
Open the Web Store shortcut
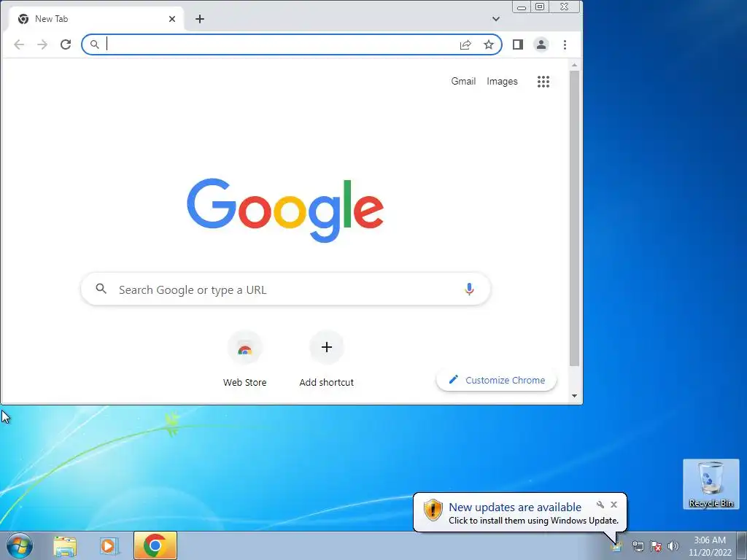pyautogui.click(x=245, y=358)
